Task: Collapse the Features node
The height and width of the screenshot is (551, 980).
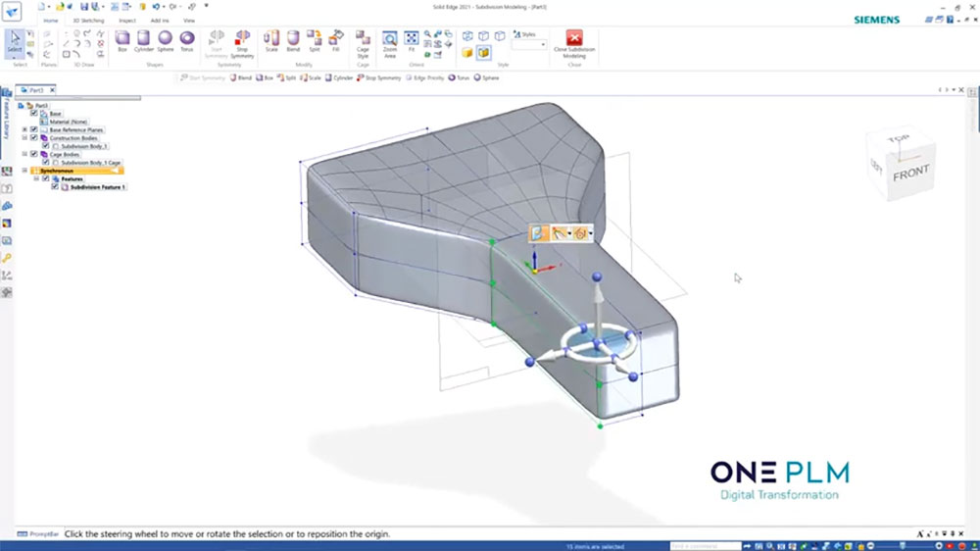Action: pyautogui.click(x=36, y=178)
